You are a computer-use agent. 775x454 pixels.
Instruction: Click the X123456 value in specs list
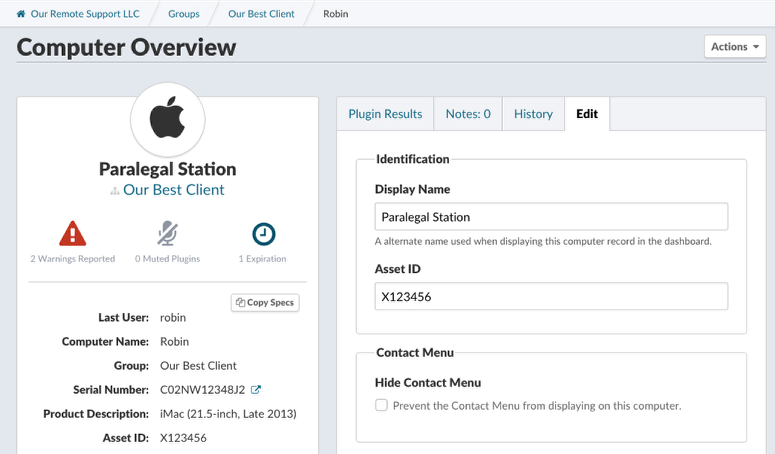click(183, 438)
